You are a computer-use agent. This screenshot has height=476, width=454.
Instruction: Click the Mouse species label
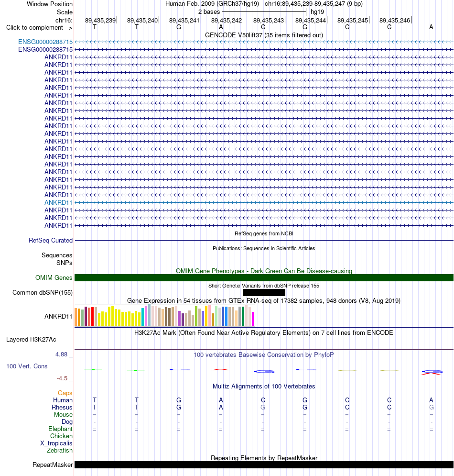pyautogui.click(x=63, y=415)
